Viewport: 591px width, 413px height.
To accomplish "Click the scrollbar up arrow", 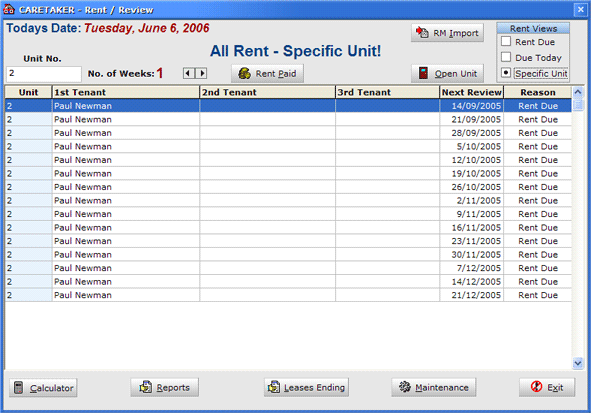I will click(x=577, y=92).
